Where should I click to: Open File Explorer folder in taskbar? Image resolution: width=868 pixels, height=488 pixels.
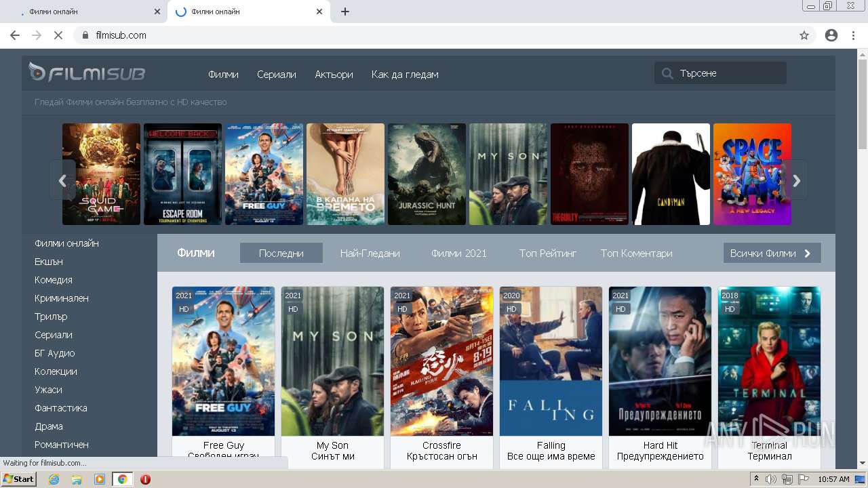point(77,479)
